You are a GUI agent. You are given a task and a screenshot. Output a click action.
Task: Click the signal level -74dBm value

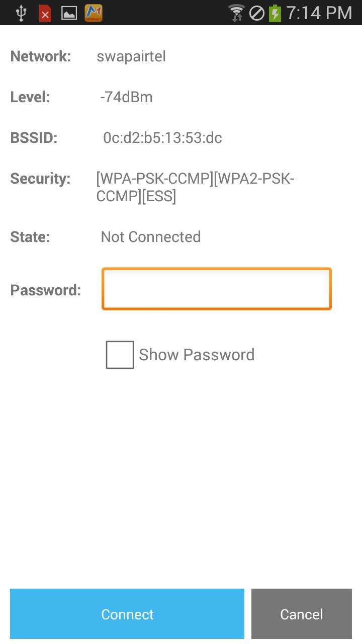click(x=126, y=97)
